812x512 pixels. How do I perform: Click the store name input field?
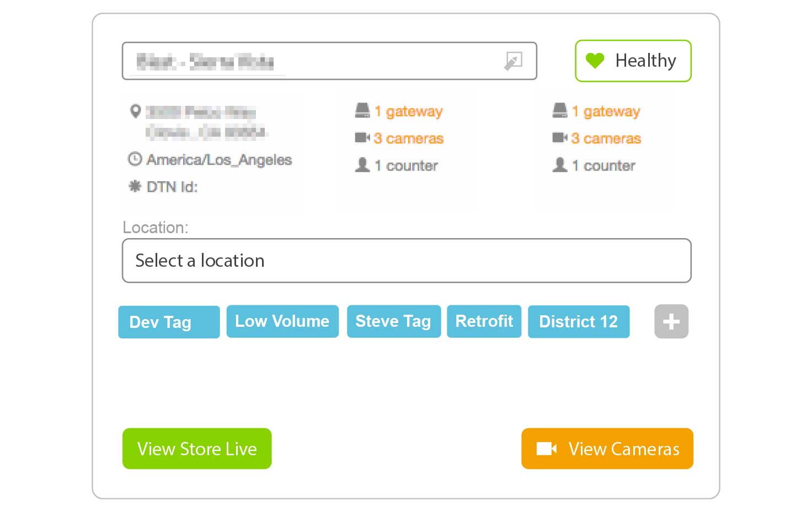(x=329, y=61)
